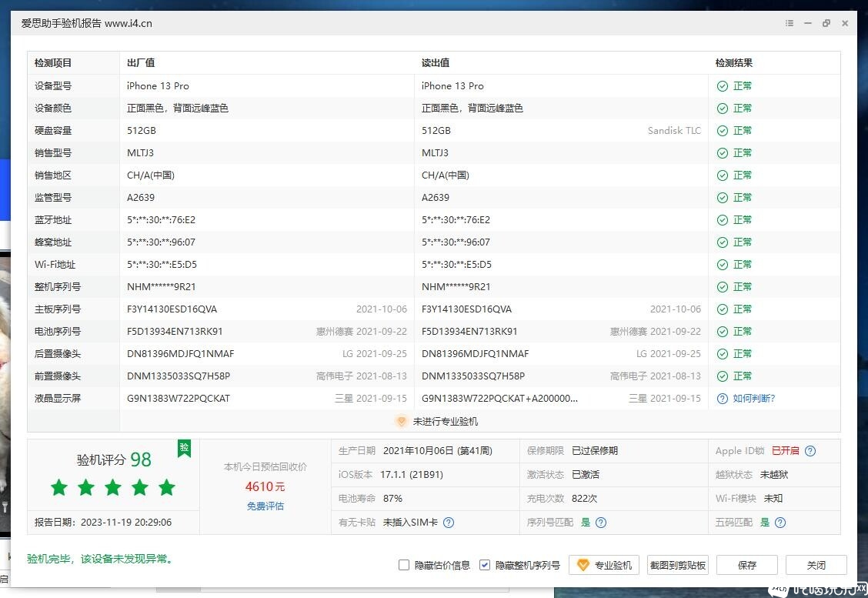868x598 pixels.
Task: Click the green check icon for 硬盘容量
Action: [722, 131]
